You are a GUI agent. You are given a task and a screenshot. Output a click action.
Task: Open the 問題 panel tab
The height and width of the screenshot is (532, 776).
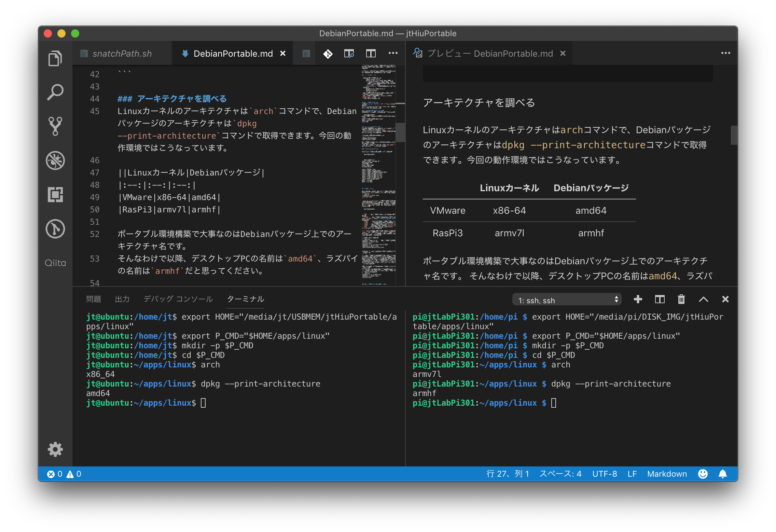pyautogui.click(x=94, y=299)
